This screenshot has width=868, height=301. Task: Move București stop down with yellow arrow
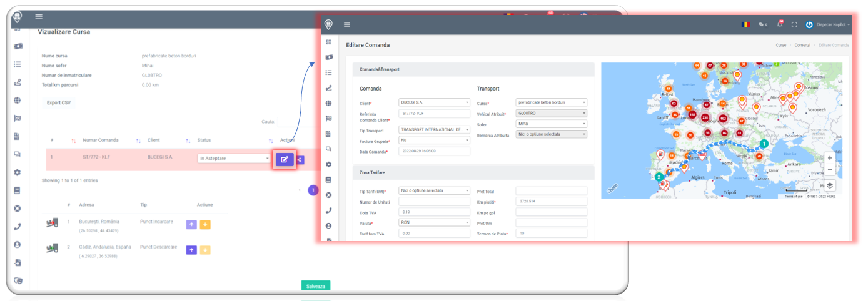click(204, 224)
